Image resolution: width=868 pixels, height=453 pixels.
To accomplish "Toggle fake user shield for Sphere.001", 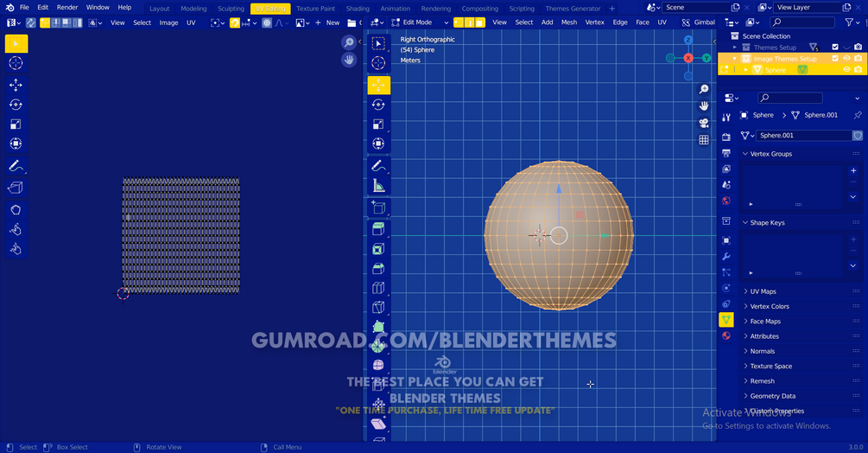I will point(858,135).
